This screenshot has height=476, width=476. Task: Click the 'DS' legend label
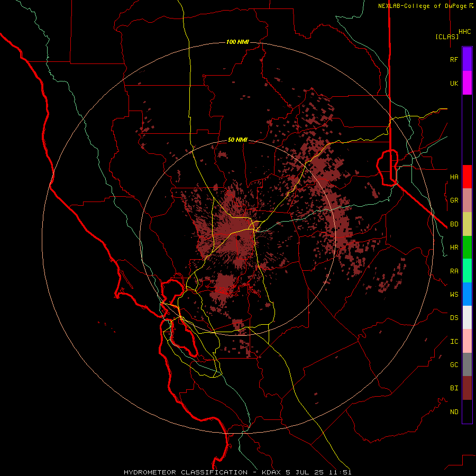(x=454, y=318)
